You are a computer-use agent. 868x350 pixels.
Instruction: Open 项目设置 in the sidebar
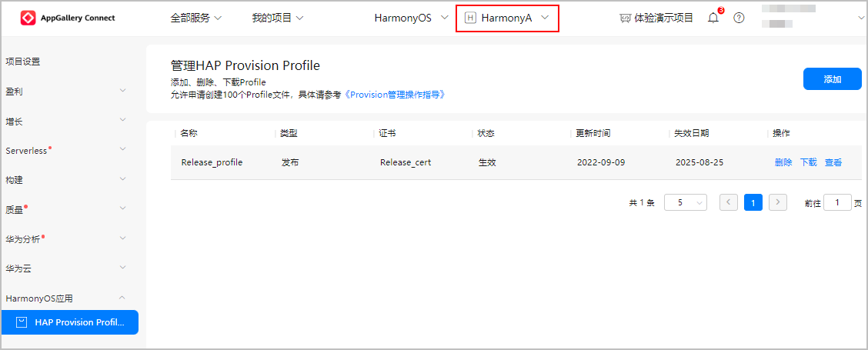coord(22,62)
